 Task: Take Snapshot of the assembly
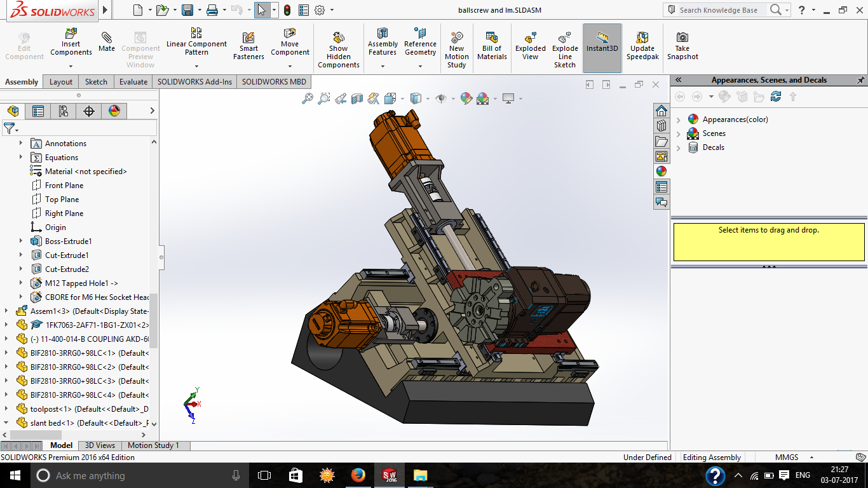point(682,46)
